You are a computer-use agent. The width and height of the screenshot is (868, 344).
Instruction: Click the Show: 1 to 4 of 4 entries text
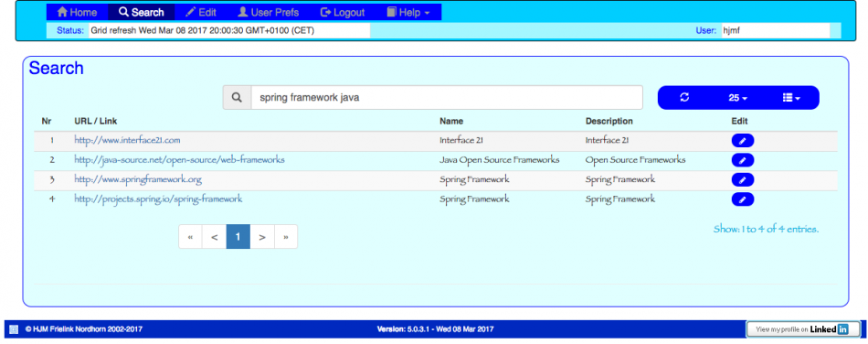click(x=766, y=229)
